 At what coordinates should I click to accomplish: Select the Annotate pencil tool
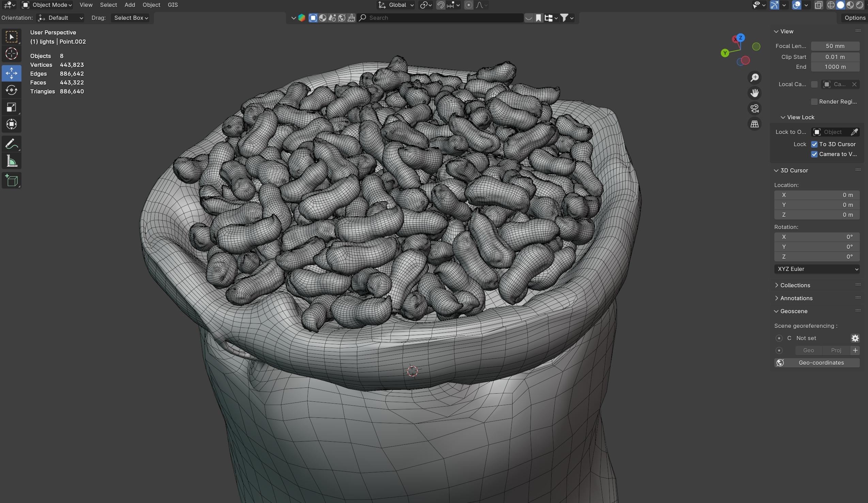(x=11, y=144)
